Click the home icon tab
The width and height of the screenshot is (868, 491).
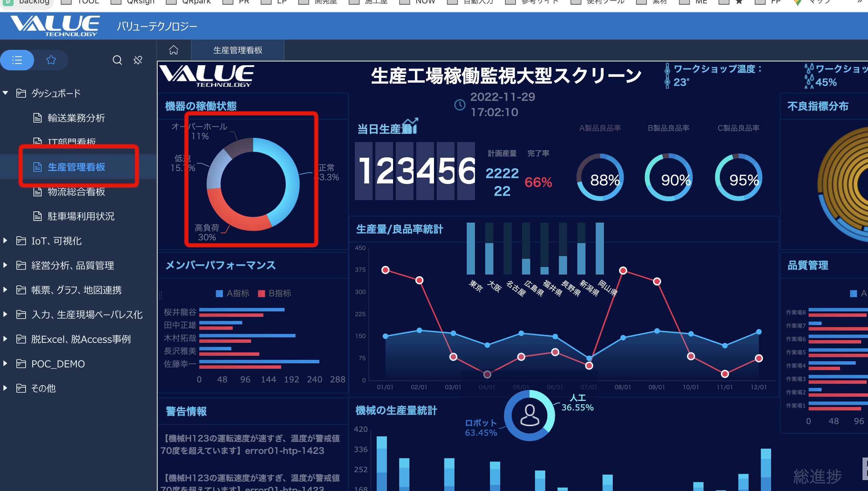coord(174,50)
